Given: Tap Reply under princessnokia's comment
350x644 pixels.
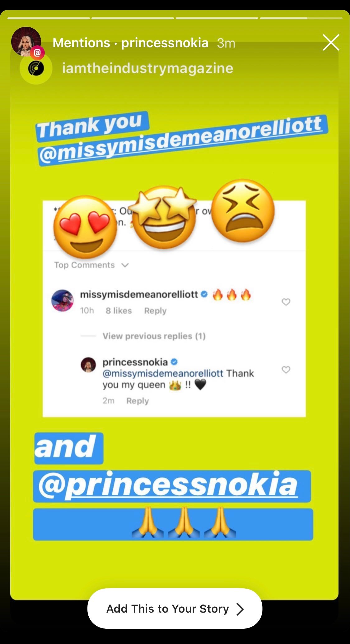Looking at the screenshot, I should (138, 401).
